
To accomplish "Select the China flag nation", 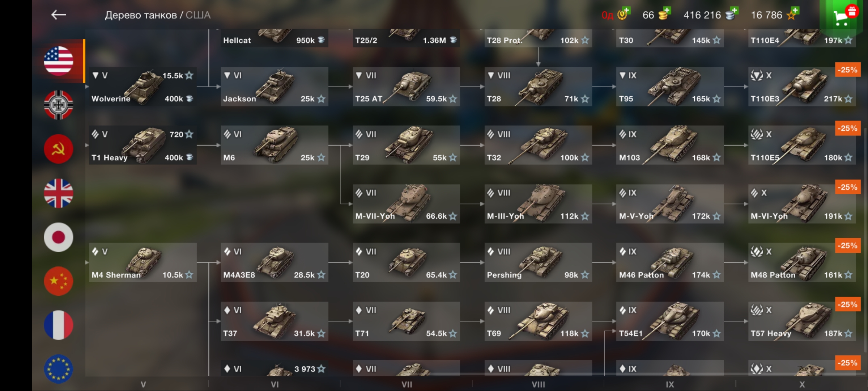I will 59,281.
